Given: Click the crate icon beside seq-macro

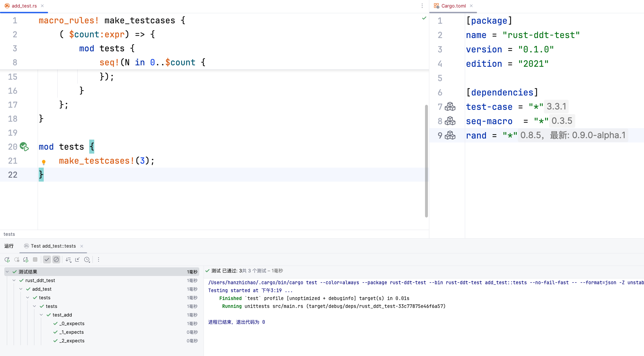Looking at the screenshot, I should pyautogui.click(x=450, y=121).
